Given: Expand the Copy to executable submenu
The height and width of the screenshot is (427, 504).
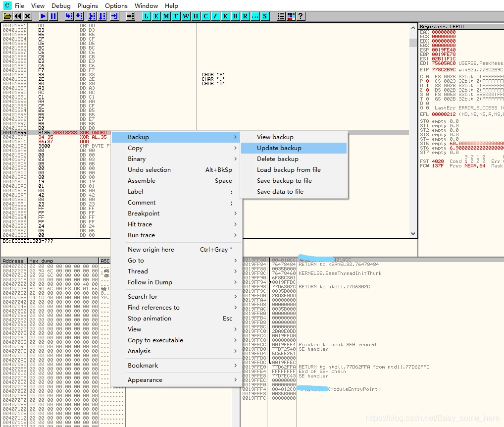Looking at the screenshot, I should pyautogui.click(x=176, y=340).
